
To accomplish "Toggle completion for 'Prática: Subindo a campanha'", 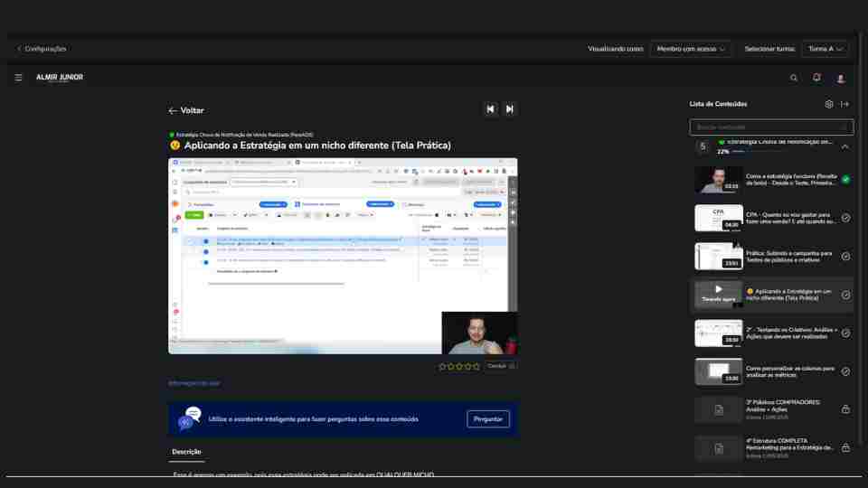I will (845, 256).
